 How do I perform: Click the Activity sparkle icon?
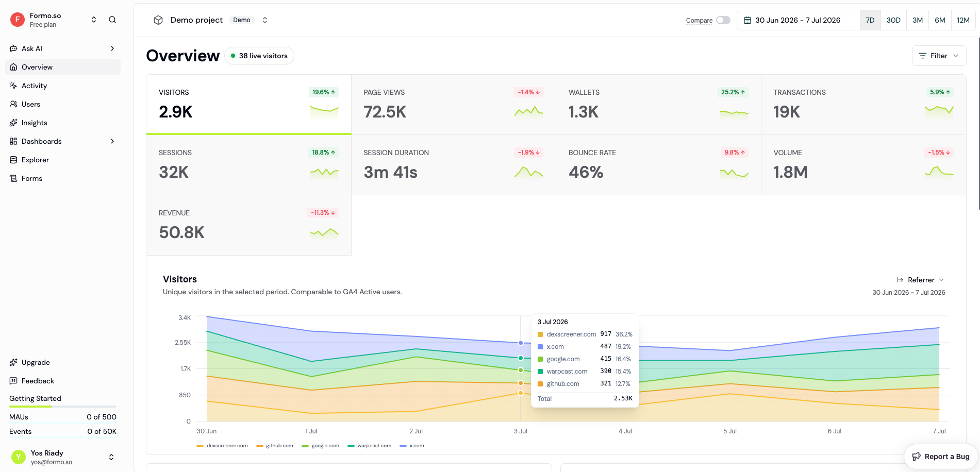pyautogui.click(x=13, y=86)
